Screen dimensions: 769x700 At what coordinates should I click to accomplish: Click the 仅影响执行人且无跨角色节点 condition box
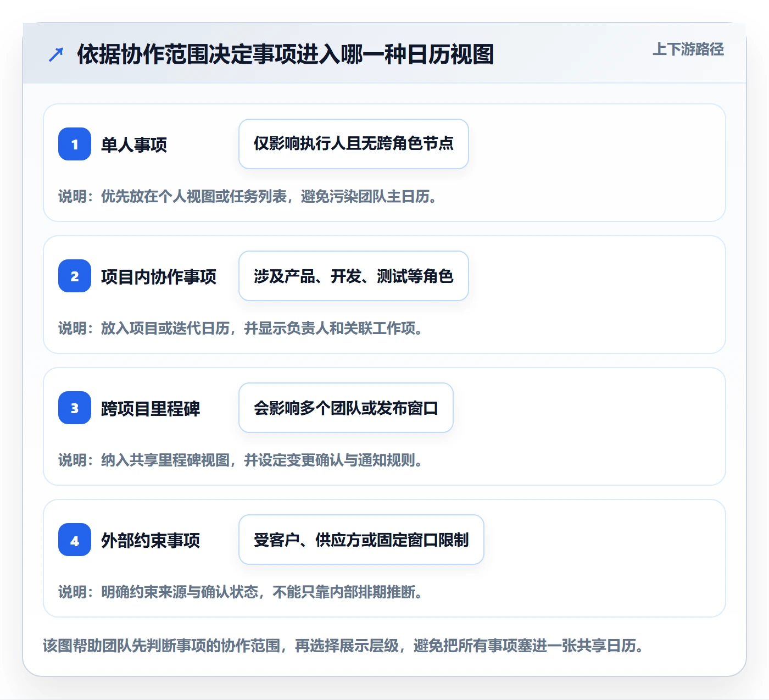coord(354,144)
